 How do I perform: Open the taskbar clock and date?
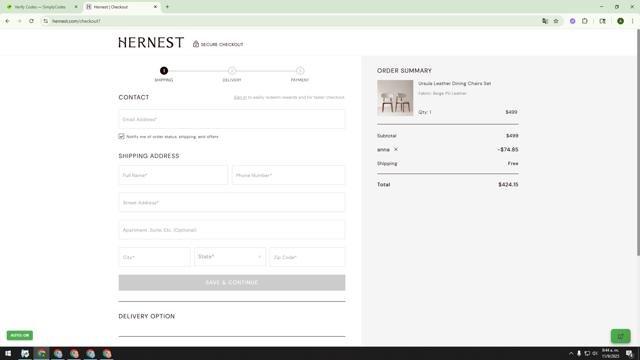tap(610, 353)
